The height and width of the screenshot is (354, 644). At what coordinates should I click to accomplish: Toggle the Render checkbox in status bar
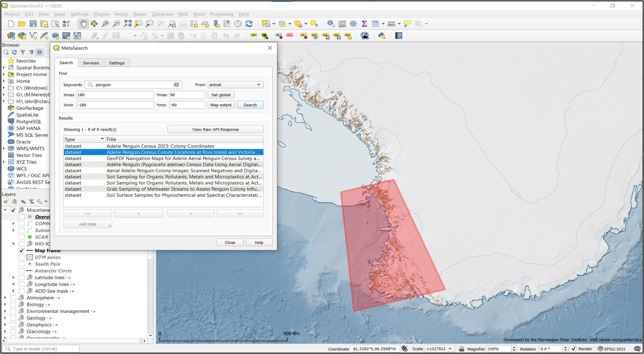pyautogui.click(x=574, y=349)
